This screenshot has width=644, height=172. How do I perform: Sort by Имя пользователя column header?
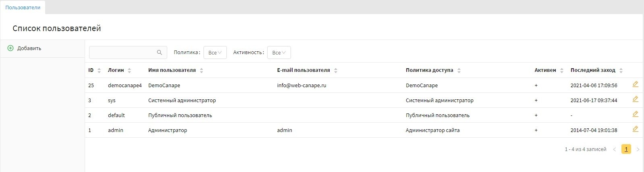(x=172, y=70)
